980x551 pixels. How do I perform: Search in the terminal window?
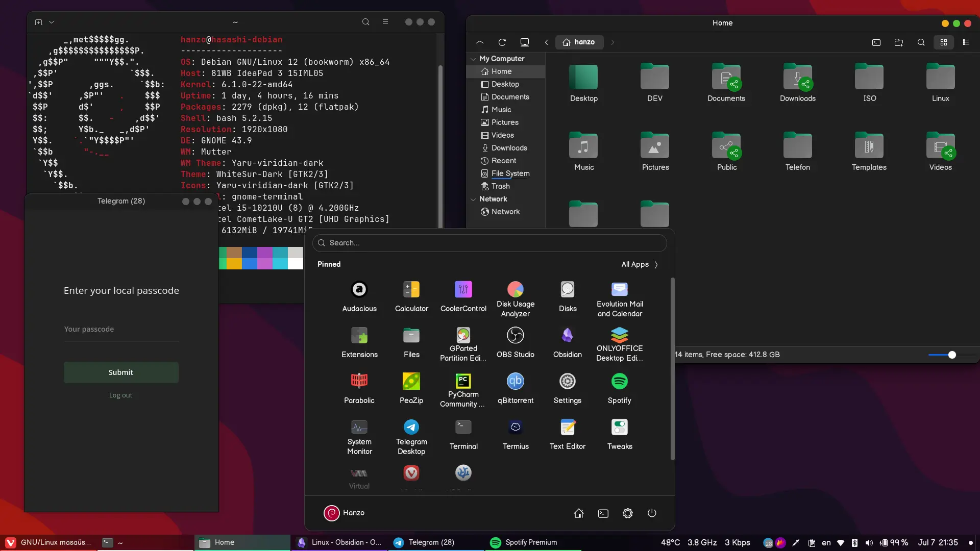[x=366, y=22]
